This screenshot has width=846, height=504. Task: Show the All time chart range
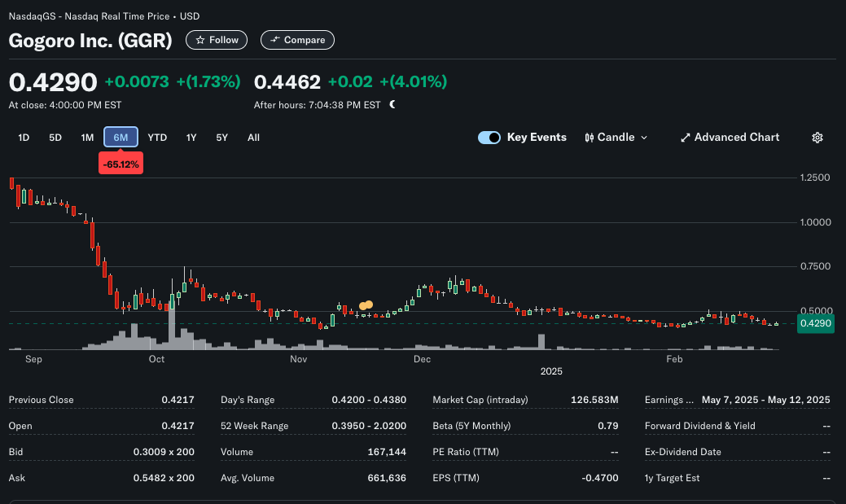click(253, 138)
